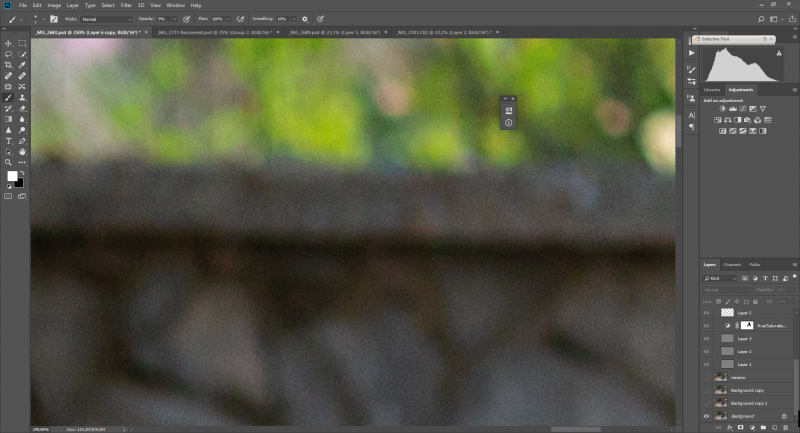Add a Vibrance adjustment
Viewport: 800px width, 433px height.
(x=763, y=109)
